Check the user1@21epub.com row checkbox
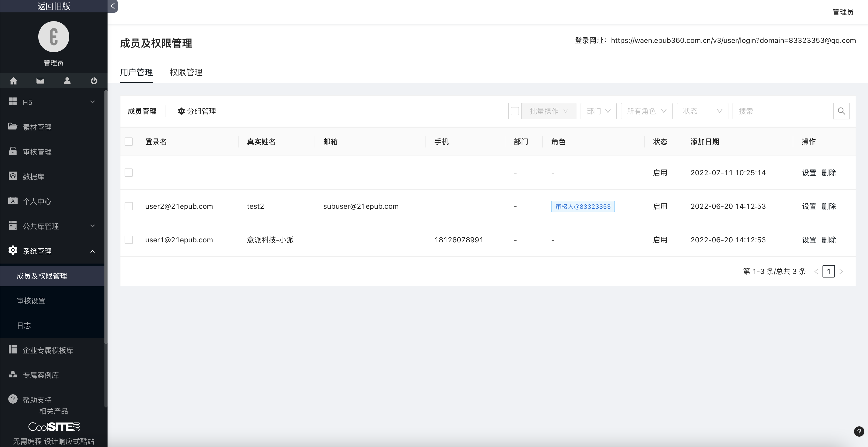Image resolution: width=868 pixels, height=447 pixels. pyautogui.click(x=129, y=240)
